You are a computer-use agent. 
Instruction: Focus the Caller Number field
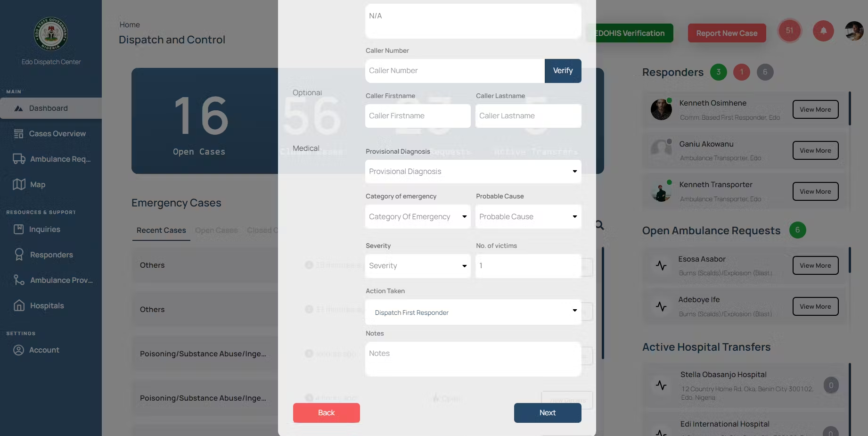pos(455,71)
